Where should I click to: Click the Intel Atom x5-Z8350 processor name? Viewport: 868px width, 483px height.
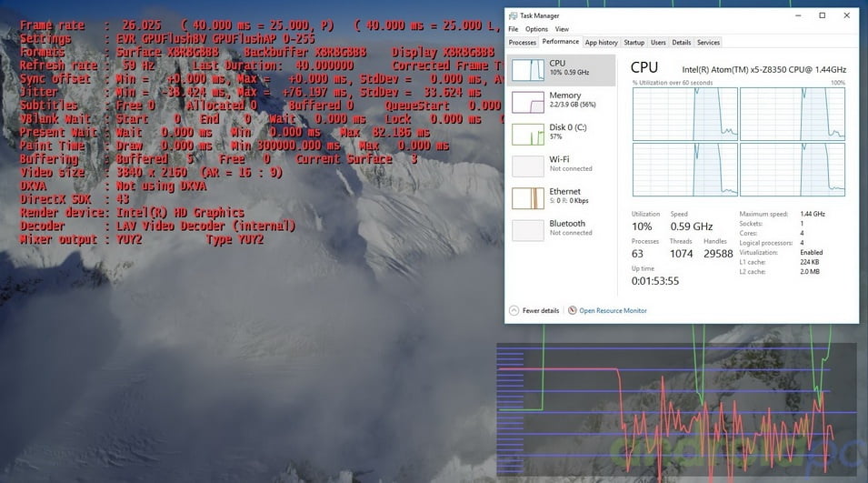[x=763, y=70]
